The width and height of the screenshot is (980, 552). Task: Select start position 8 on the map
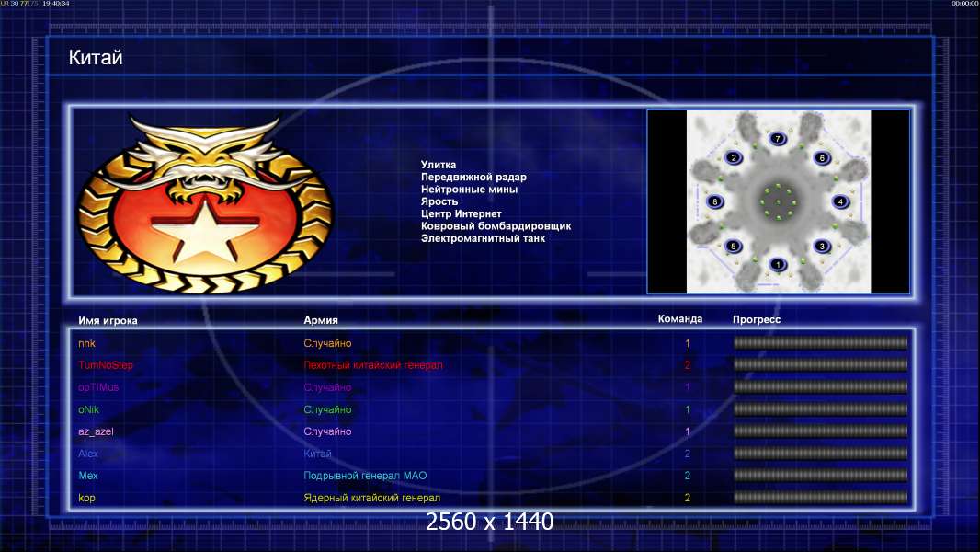coord(715,201)
